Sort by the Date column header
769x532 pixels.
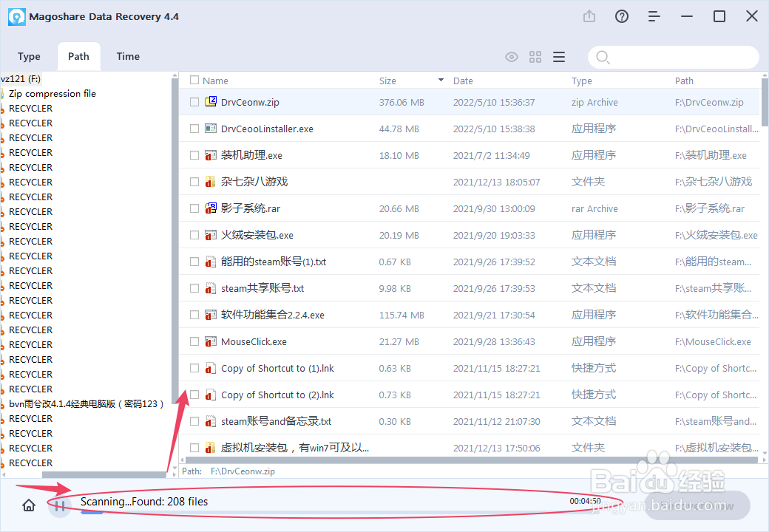click(463, 81)
